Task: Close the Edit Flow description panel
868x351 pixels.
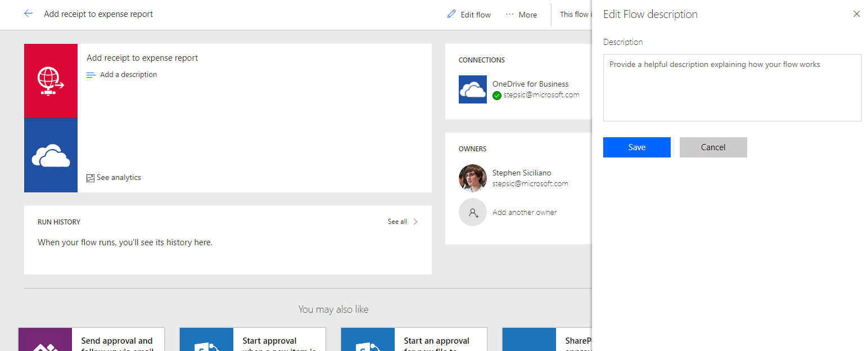Action: tap(856, 14)
